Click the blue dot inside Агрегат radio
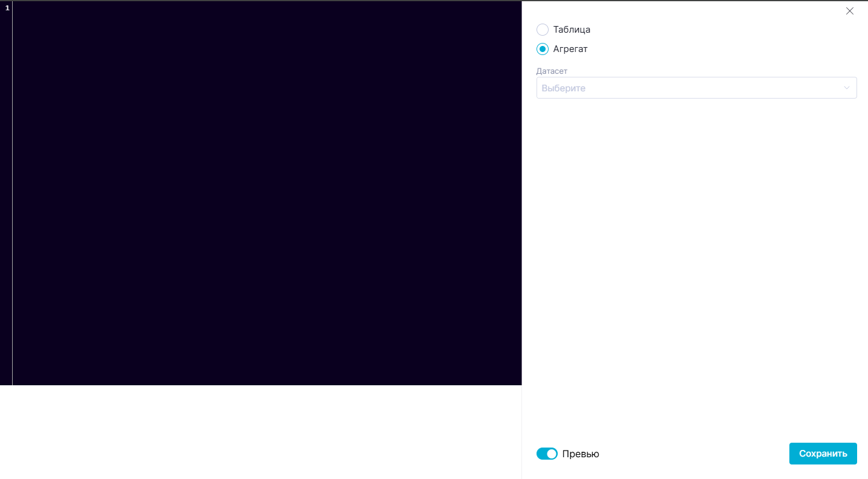868x479 pixels. 543,49
